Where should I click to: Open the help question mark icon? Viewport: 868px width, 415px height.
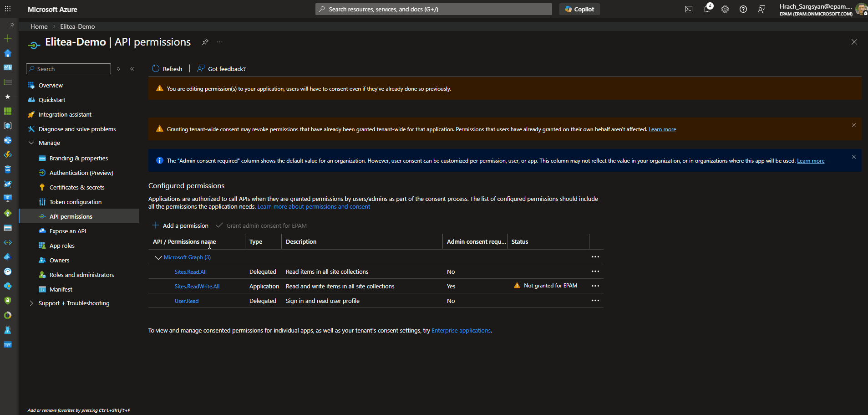pos(744,9)
